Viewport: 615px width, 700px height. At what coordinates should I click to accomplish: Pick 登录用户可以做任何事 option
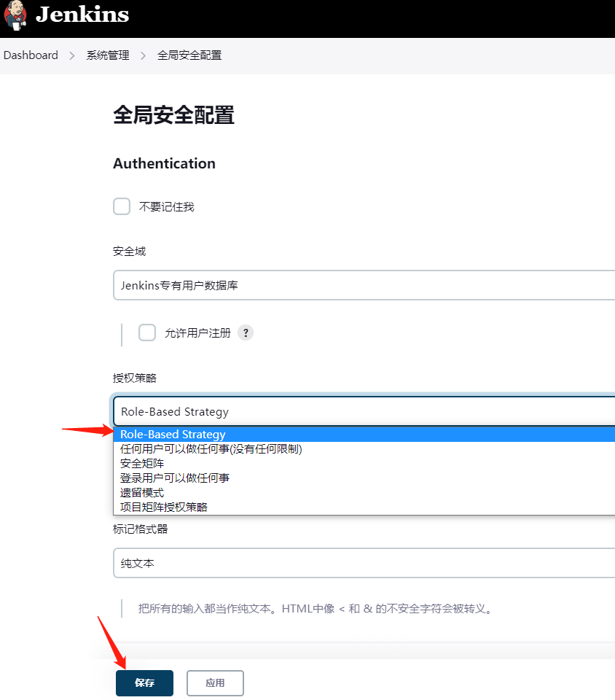tap(175, 478)
